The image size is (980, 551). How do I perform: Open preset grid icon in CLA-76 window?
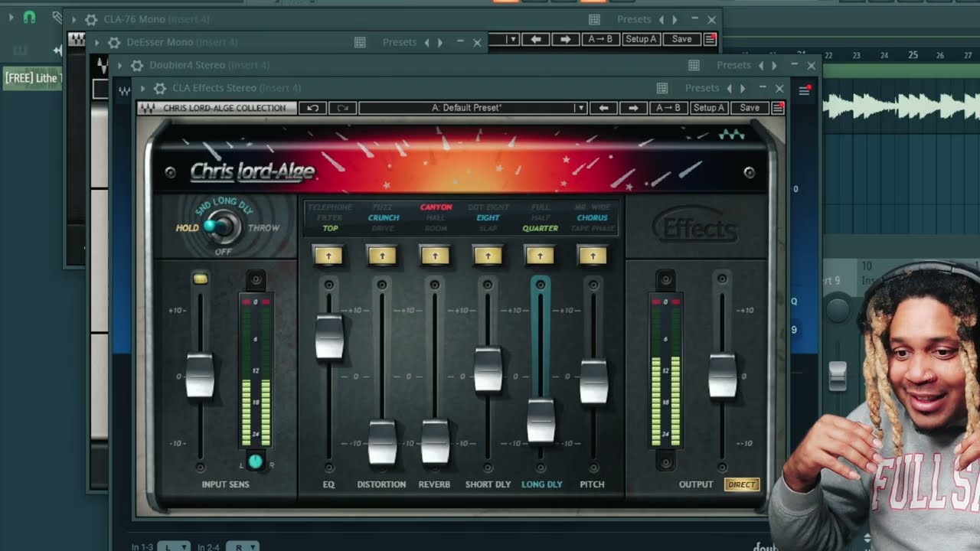[594, 19]
